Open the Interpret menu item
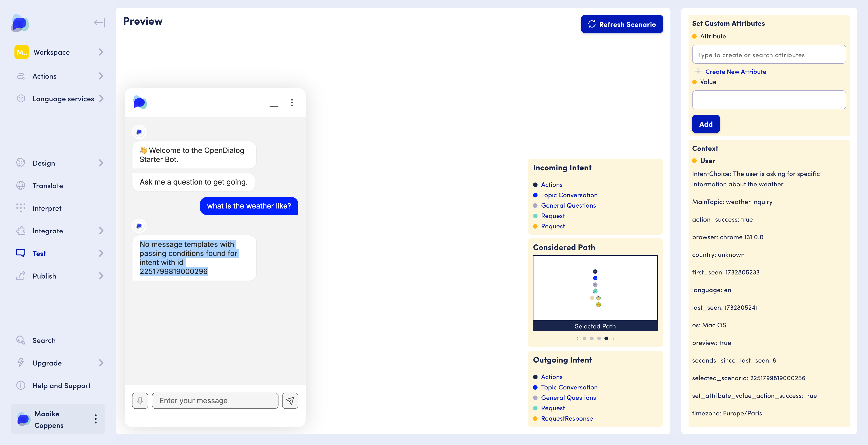The width and height of the screenshot is (868, 445). [x=47, y=208]
